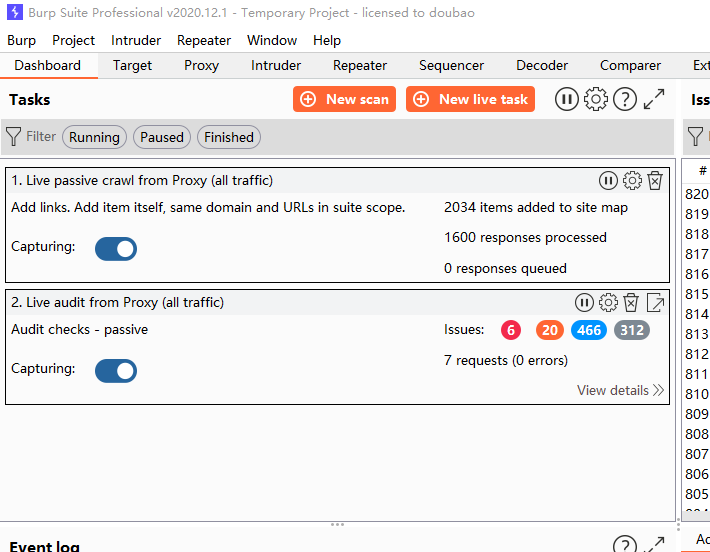Select the 'Audit checks - passive' label
This screenshot has height=552, width=710.
79,330
